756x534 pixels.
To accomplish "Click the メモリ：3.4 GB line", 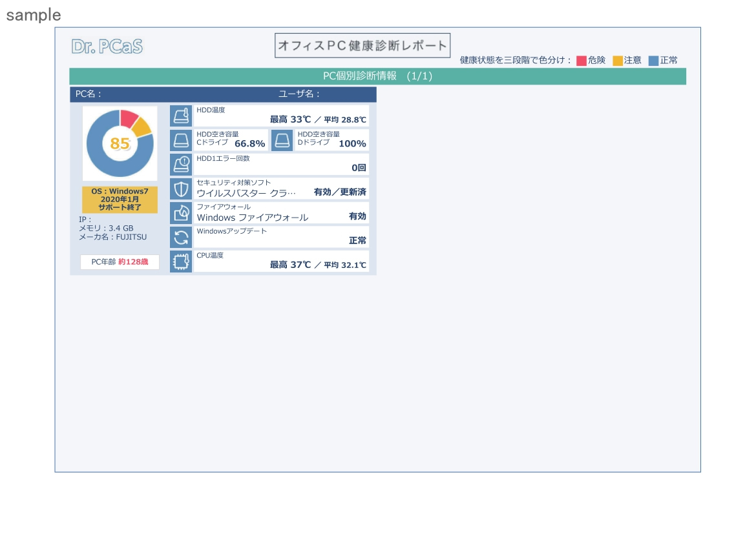I will click(106, 229).
